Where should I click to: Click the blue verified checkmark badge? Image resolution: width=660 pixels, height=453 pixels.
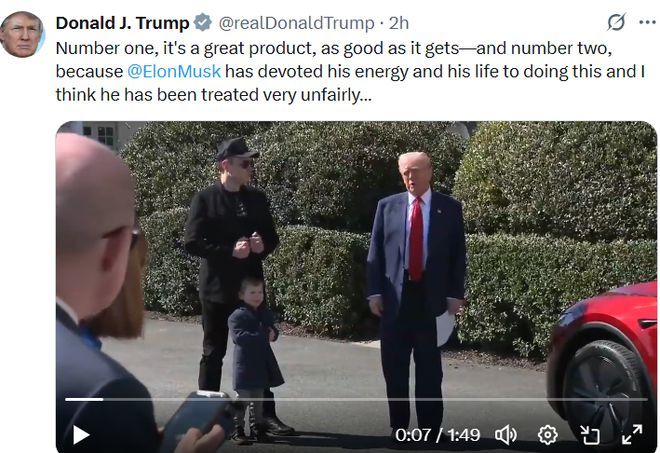pyautogui.click(x=203, y=22)
